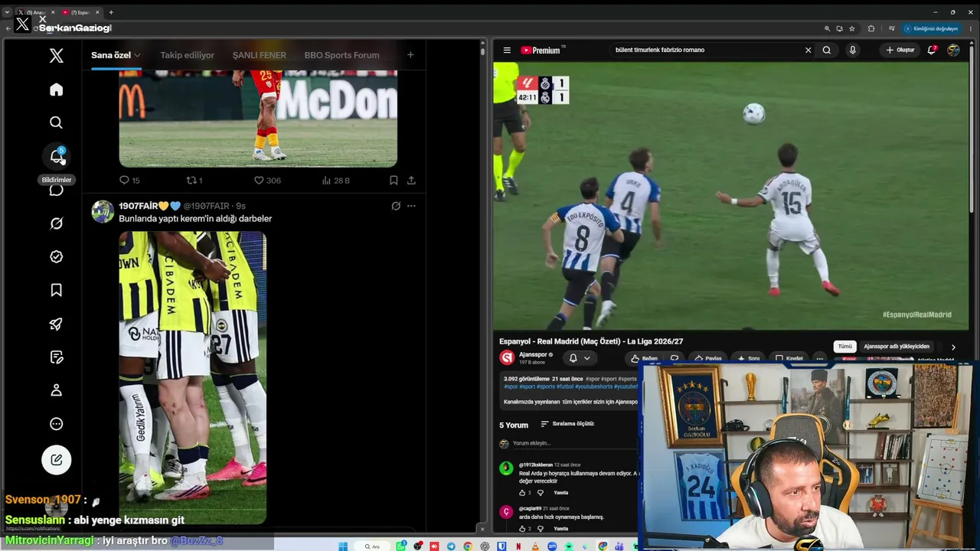The height and width of the screenshot is (551, 980).
Task: Like the tweet with 306 likes
Action: tap(267, 181)
